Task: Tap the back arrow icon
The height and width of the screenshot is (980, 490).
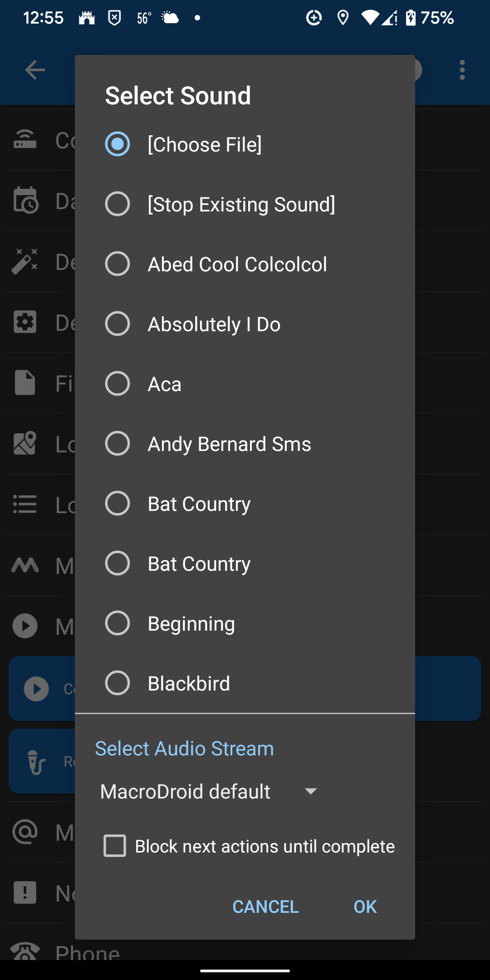Action: (35, 70)
